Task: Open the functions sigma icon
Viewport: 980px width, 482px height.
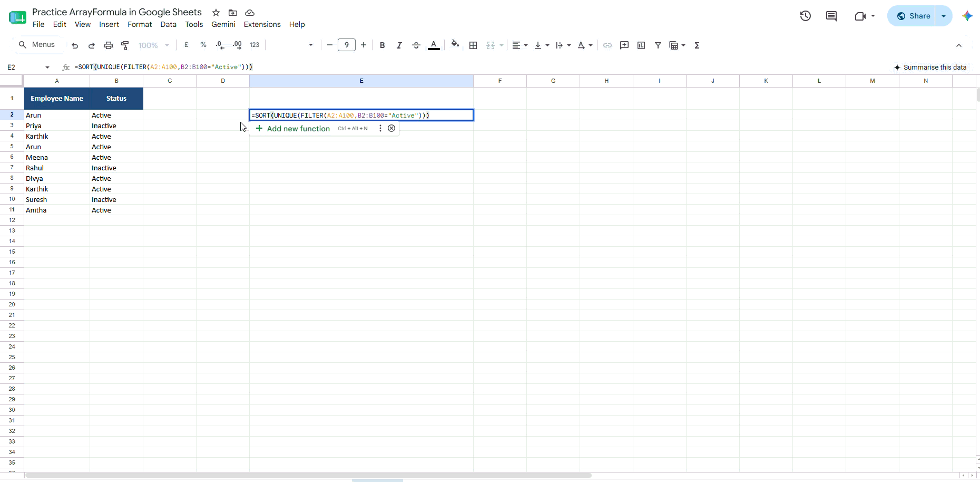Action: pyautogui.click(x=697, y=45)
